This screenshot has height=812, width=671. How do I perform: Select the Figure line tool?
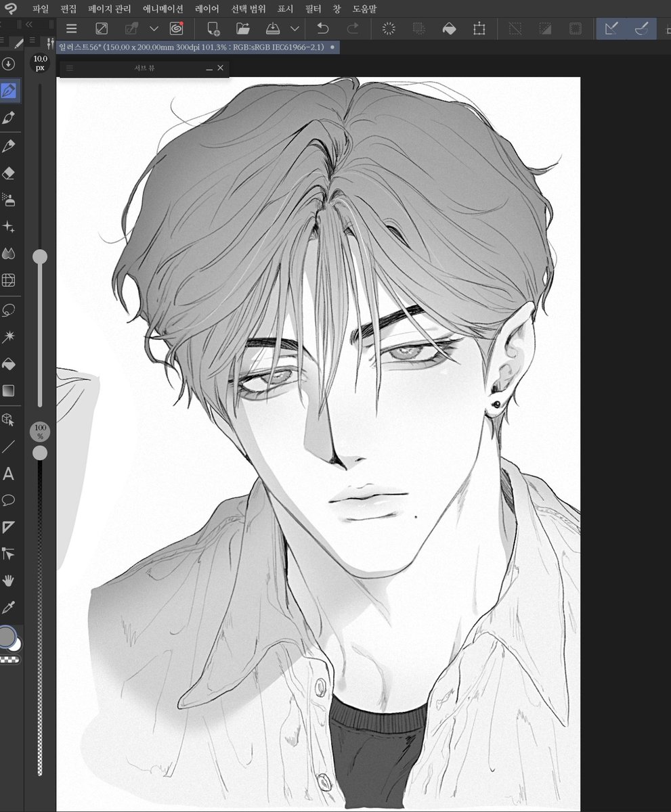point(9,447)
